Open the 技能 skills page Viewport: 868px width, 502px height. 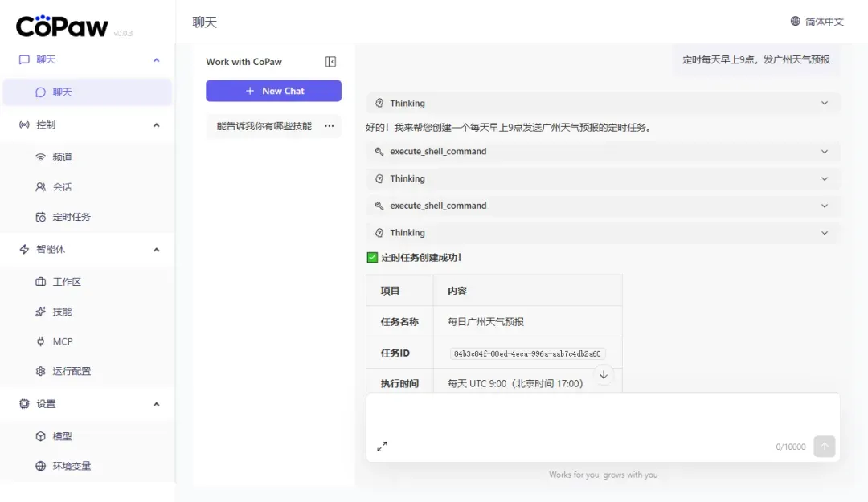pyautogui.click(x=62, y=312)
